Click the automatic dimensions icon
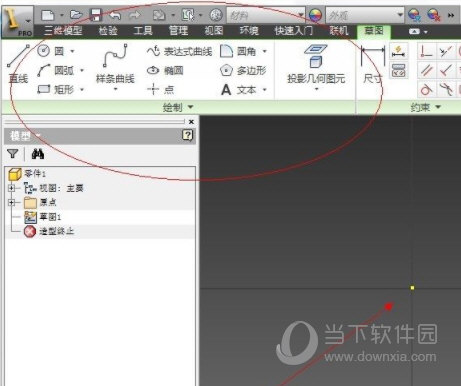The image size is (461, 386). coord(398,52)
